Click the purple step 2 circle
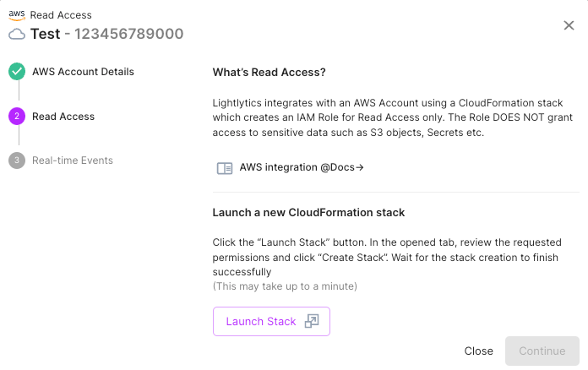The height and width of the screenshot is (370, 588). (17, 117)
